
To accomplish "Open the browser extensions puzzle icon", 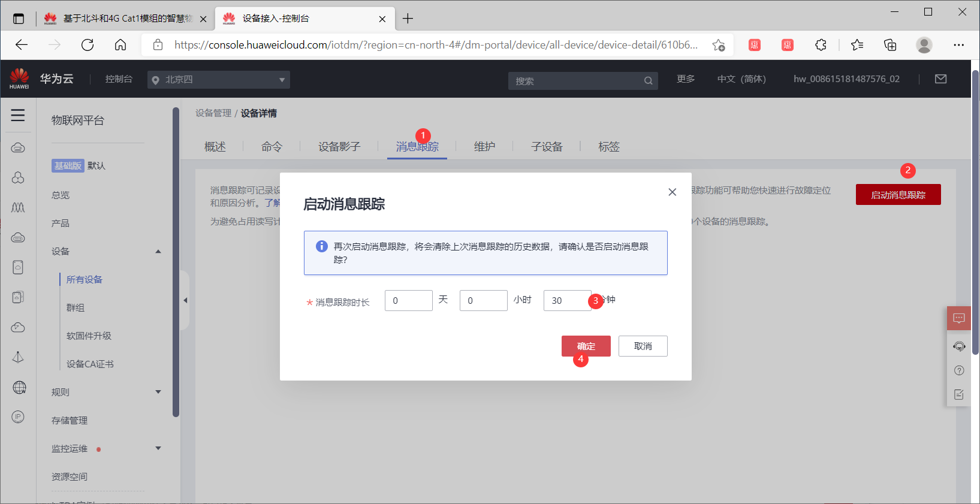I will 821,45.
